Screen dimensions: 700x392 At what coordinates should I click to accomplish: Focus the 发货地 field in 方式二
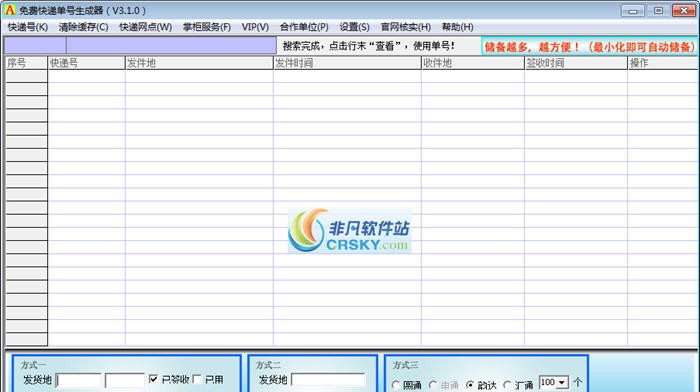[329, 380]
